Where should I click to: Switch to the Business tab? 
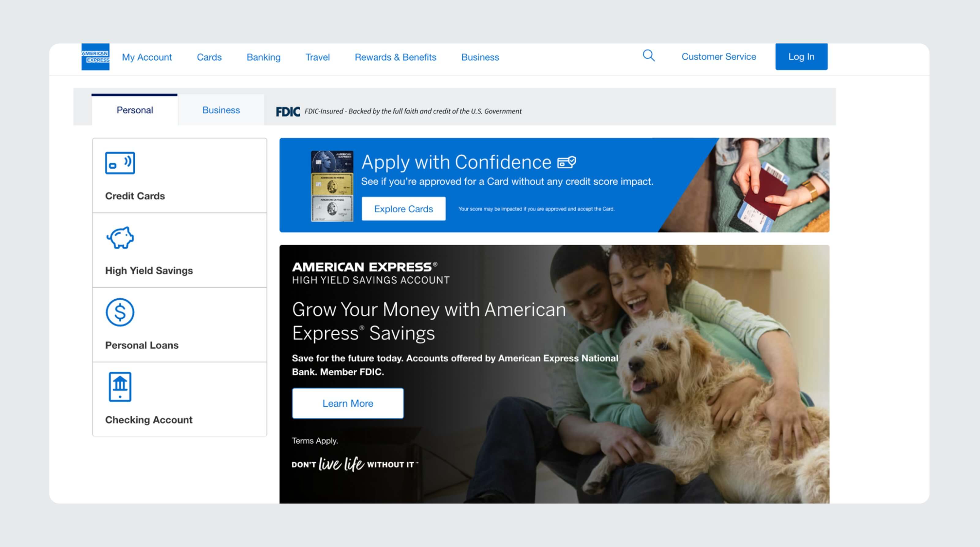[221, 110]
